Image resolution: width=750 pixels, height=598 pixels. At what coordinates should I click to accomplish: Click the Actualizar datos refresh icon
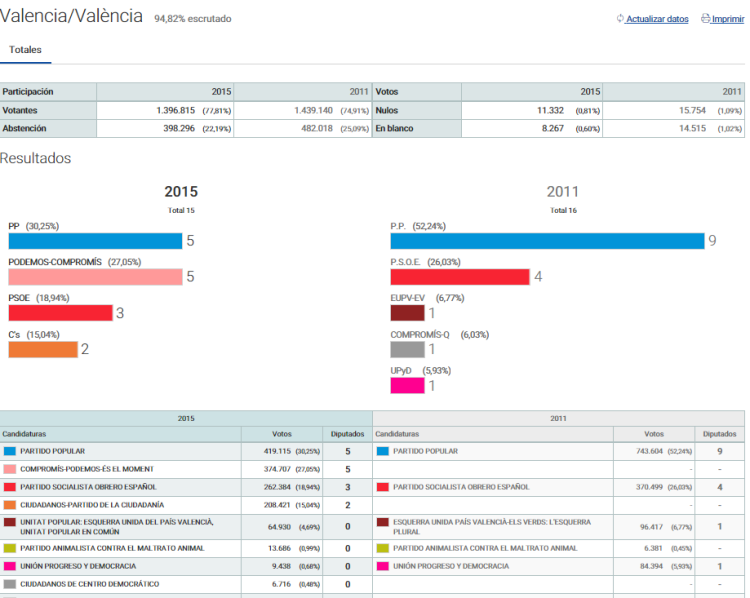pyautogui.click(x=620, y=19)
